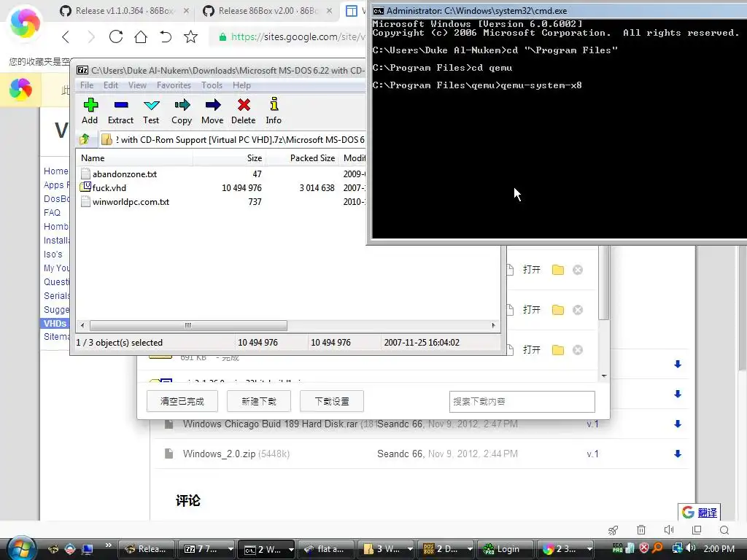Bookmark this page with the star icon
Screen dimensions: 747x560
click(x=190, y=36)
